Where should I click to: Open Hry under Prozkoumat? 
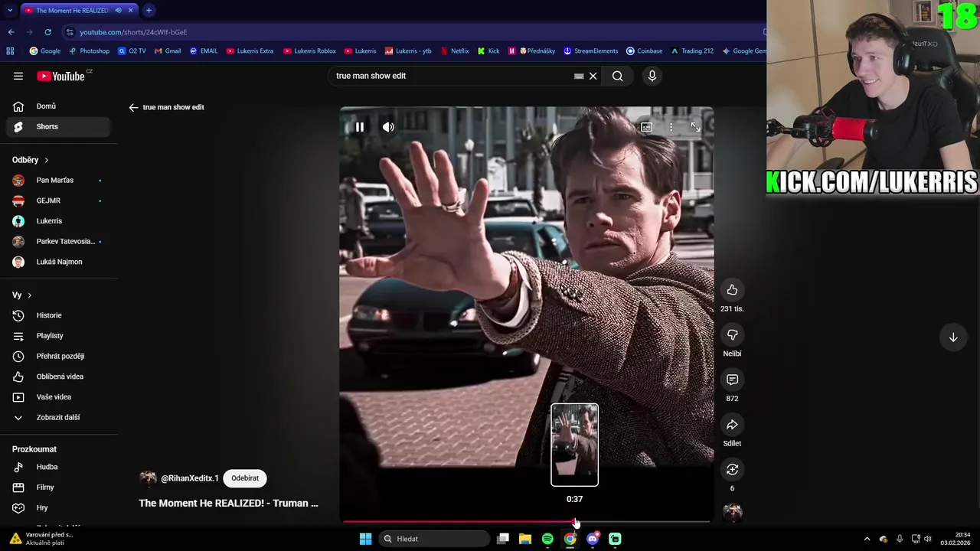tap(58, 507)
